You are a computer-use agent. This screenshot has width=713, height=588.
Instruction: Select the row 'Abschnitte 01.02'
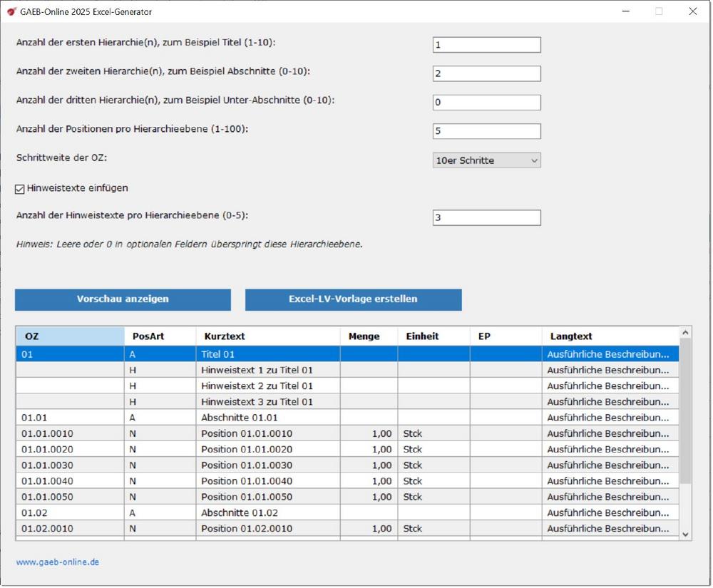[347, 513]
